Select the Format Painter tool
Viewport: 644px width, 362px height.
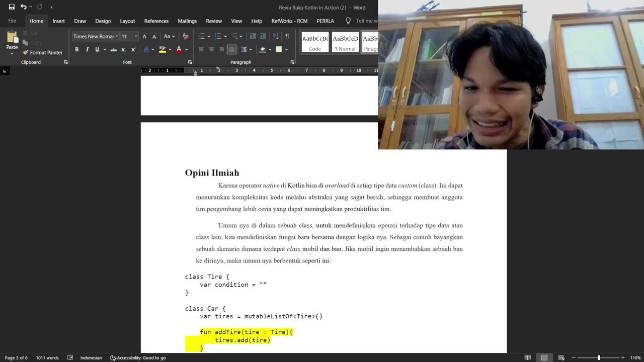click(42, 52)
